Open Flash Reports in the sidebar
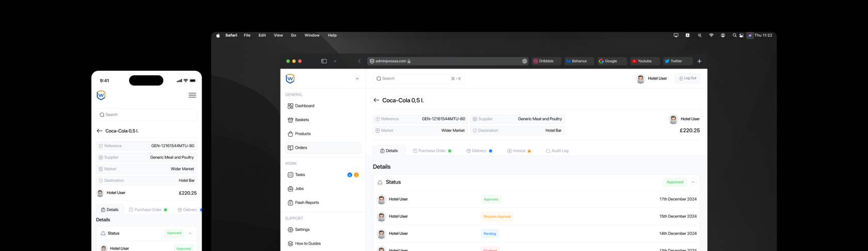 click(323, 202)
